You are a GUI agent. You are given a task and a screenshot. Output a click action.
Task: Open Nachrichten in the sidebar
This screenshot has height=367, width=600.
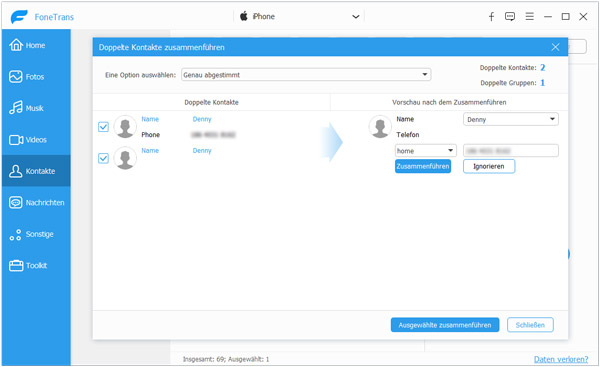tap(36, 202)
